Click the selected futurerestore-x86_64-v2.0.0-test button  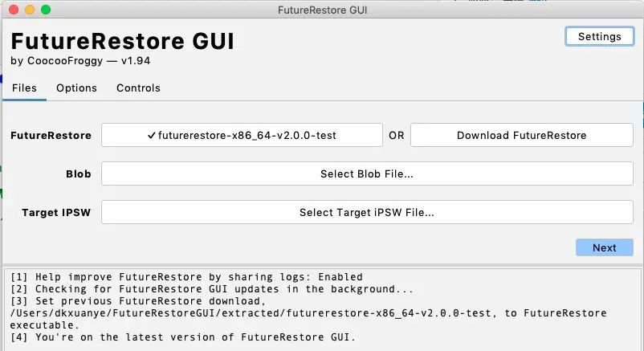coord(242,136)
